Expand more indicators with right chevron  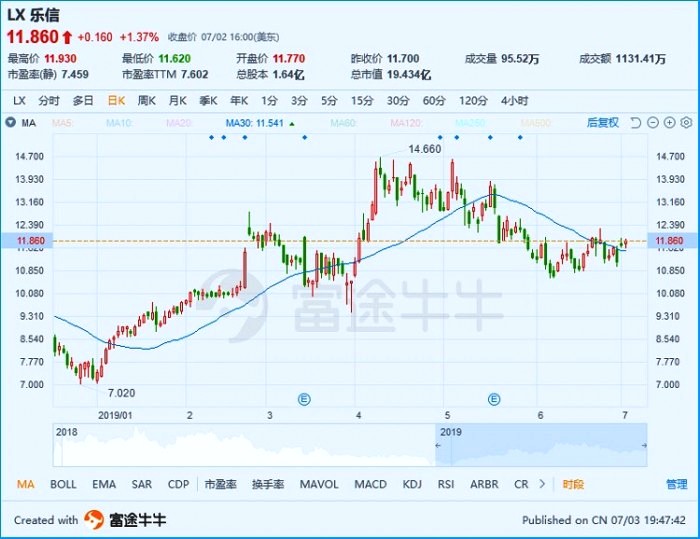tap(542, 484)
